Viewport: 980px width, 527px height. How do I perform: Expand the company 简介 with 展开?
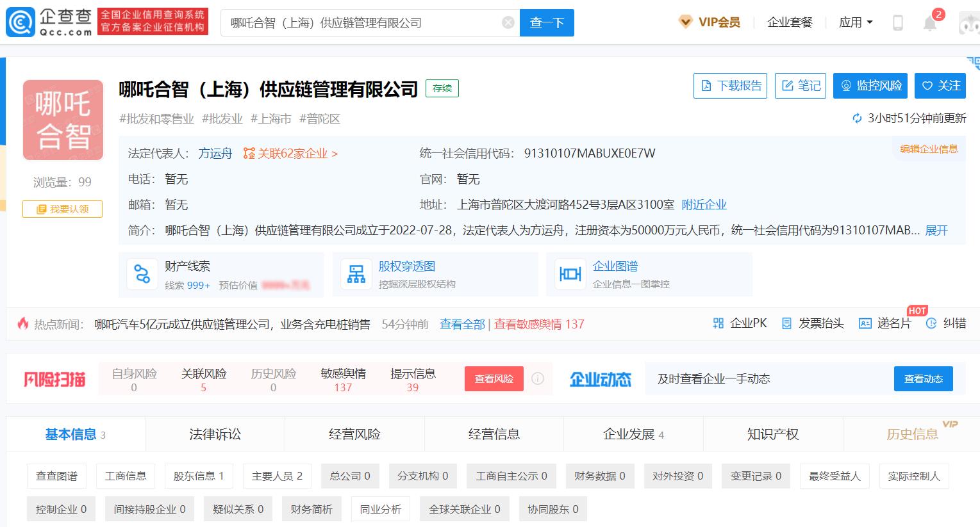[936, 231]
